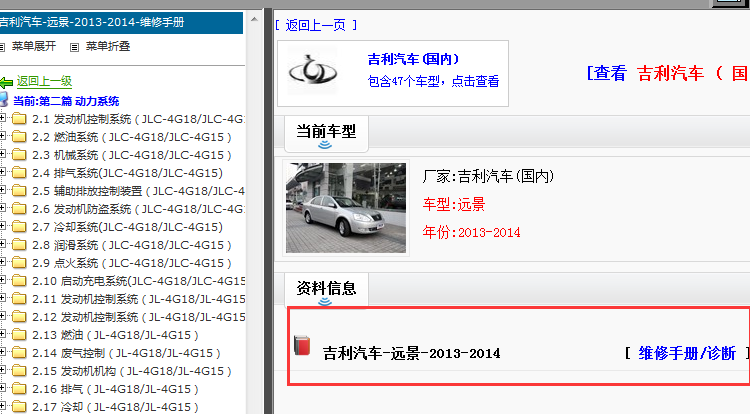The width and height of the screenshot is (750, 414).
Task: Click folder icon of 2.5 辅助排放控制装置
Action: [x=19, y=191]
